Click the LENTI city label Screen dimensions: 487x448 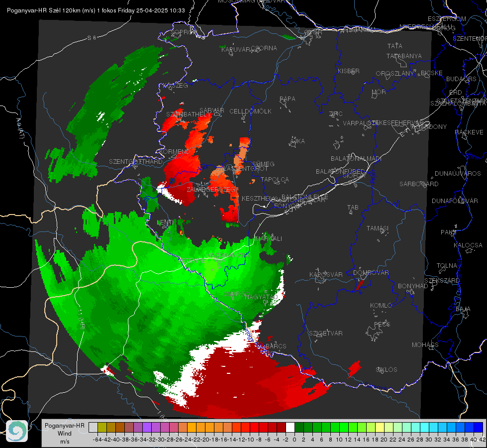click(165, 223)
